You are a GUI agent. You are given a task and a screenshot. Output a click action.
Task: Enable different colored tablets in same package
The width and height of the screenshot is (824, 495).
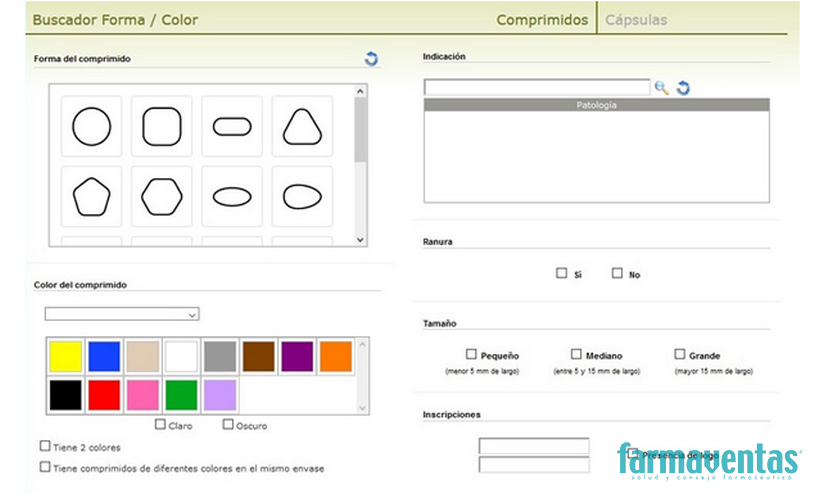45,467
